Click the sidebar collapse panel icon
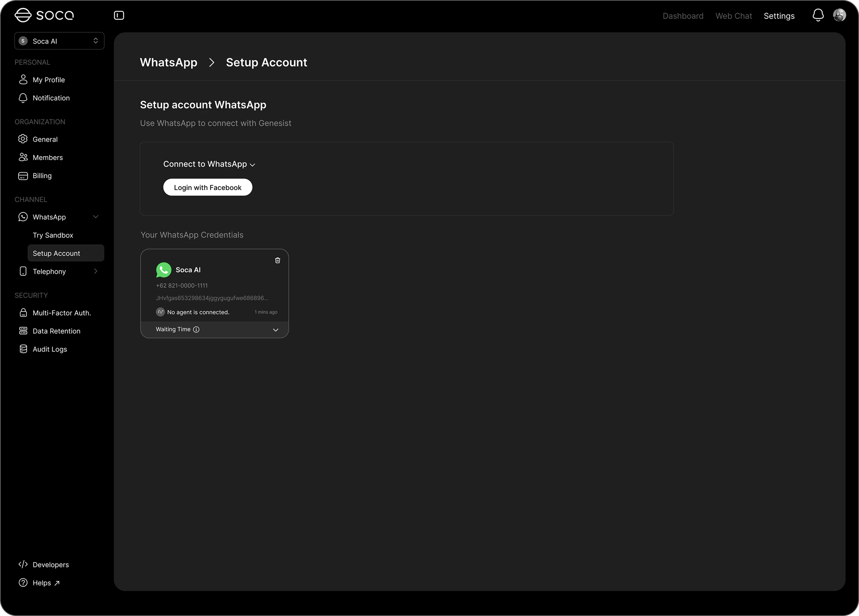The width and height of the screenshot is (859, 616). pos(119,15)
